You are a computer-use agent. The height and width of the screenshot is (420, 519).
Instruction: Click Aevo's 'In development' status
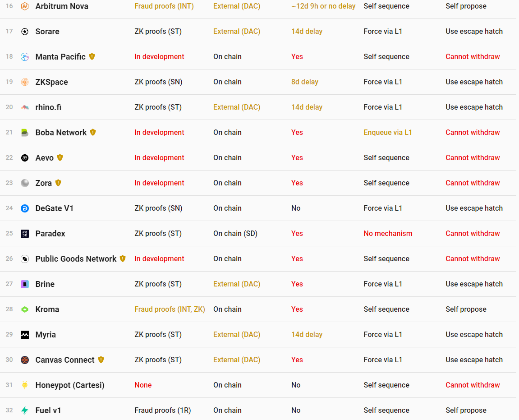(159, 157)
